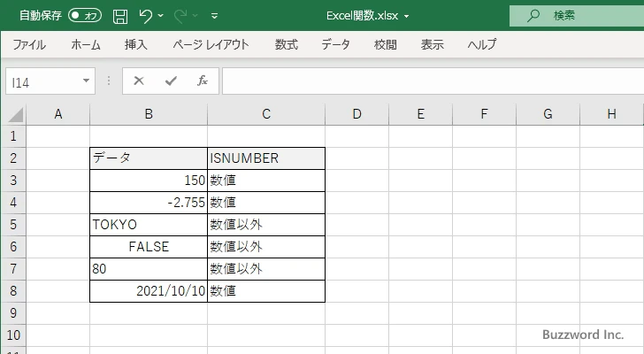Viewport: 644px width, 354px height.
Task: Select column C header
Action: (266, 114)
